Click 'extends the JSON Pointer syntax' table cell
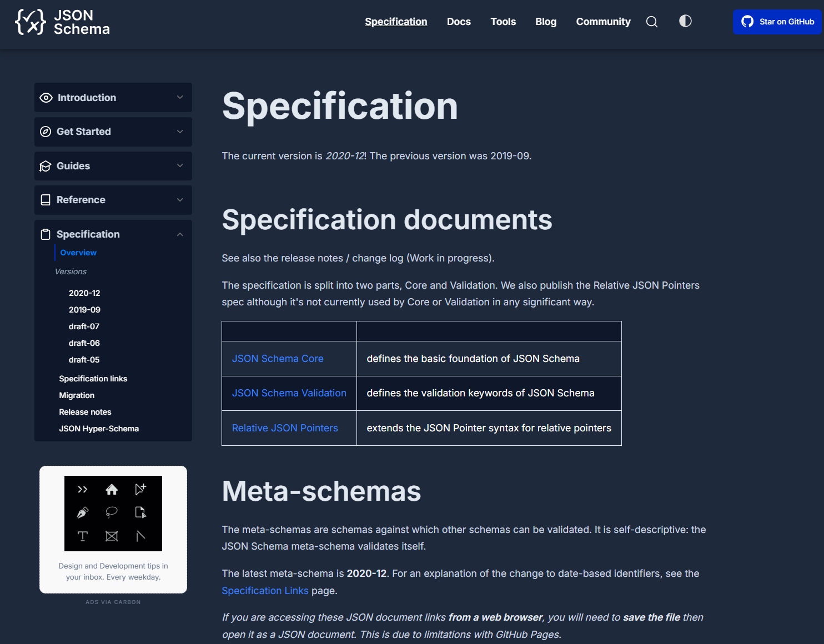This screenshot has height=644, width=824. (489, 428)
